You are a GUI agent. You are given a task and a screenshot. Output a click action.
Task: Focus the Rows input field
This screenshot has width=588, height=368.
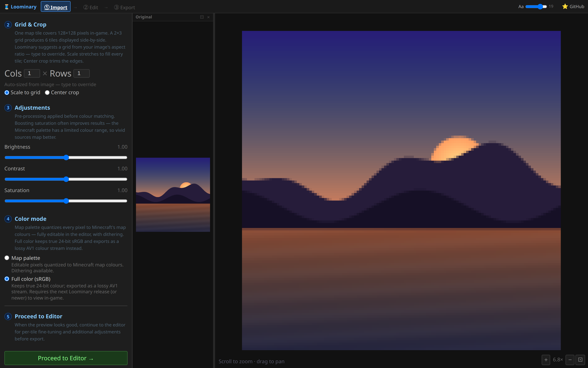pos(82,73)
